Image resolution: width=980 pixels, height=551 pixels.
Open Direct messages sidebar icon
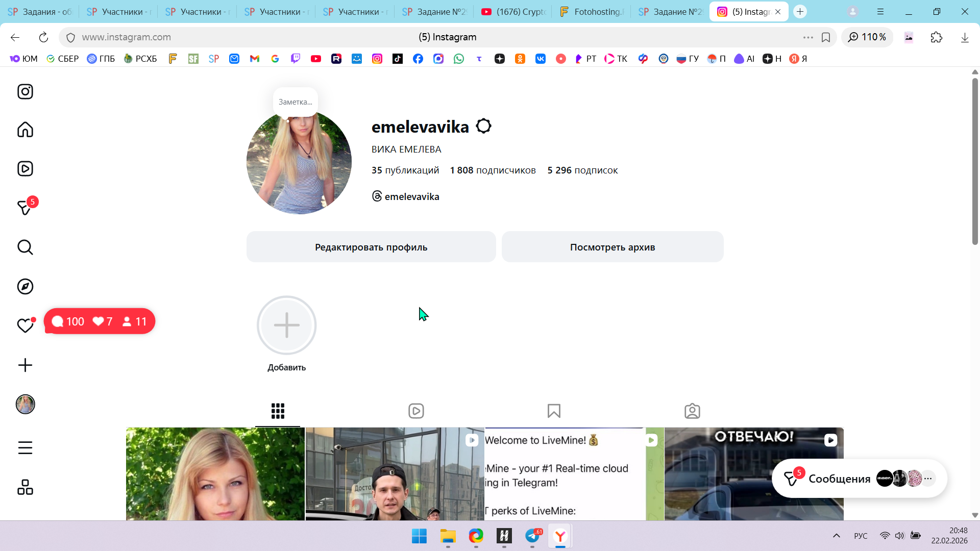pos(24,208)
